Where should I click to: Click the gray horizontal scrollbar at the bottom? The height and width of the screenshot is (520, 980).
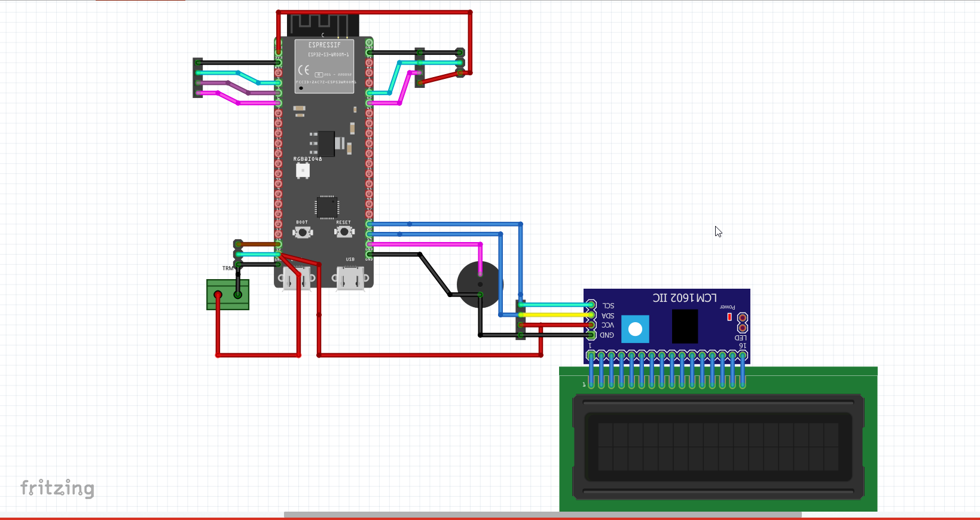point(542,515)
